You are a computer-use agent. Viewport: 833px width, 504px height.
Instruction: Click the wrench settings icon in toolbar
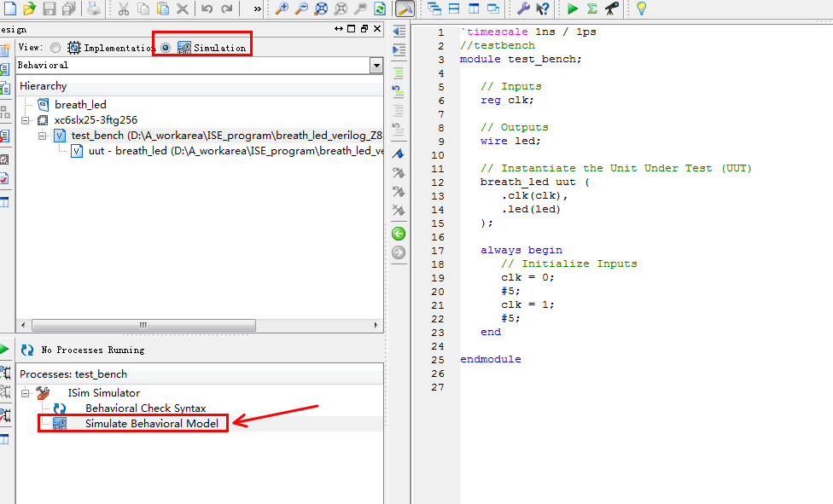[523, 9]
